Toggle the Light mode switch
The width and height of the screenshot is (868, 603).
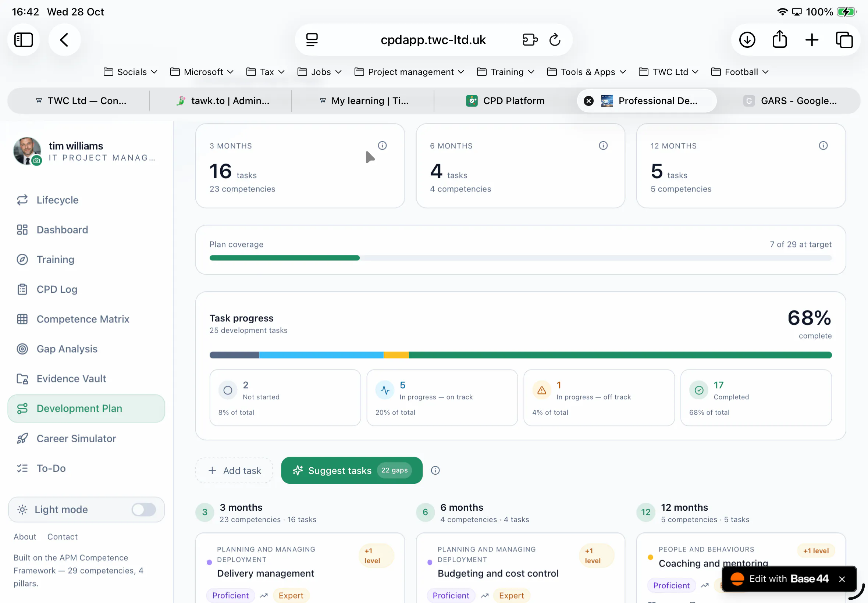coord(143,510)
